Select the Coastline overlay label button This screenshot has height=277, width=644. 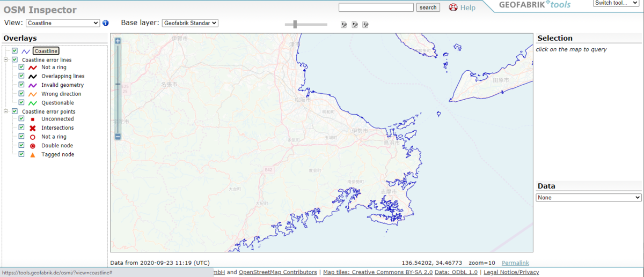[x=46, y=51]
